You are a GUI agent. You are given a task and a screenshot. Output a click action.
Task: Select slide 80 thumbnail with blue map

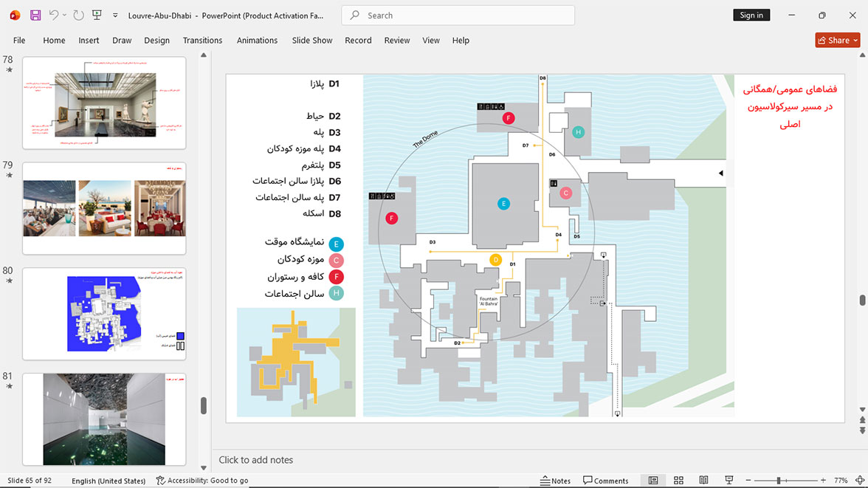coord(104,314)
